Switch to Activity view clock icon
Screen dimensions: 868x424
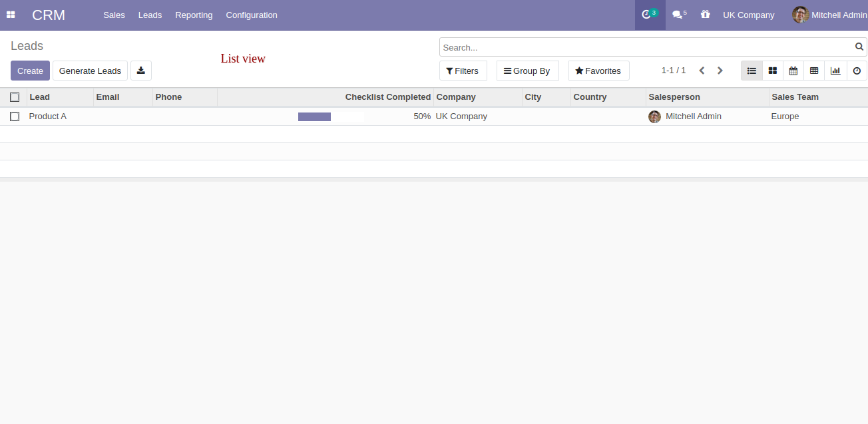857,71
